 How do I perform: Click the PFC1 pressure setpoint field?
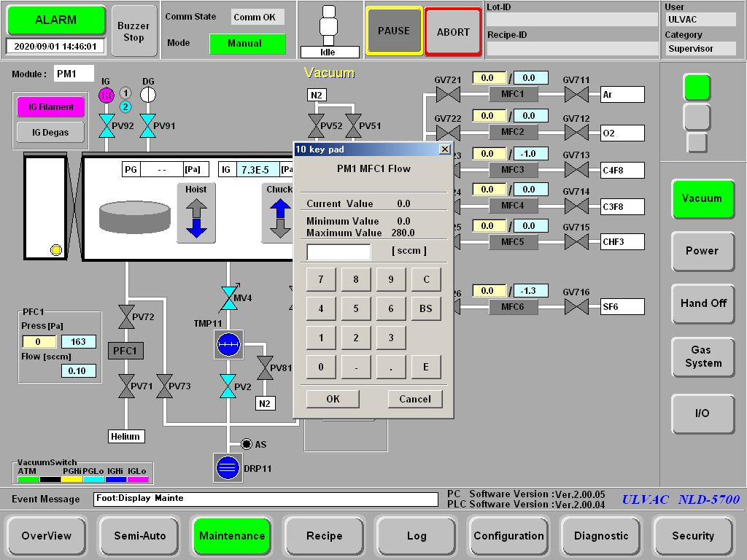(x=39, y=341)
